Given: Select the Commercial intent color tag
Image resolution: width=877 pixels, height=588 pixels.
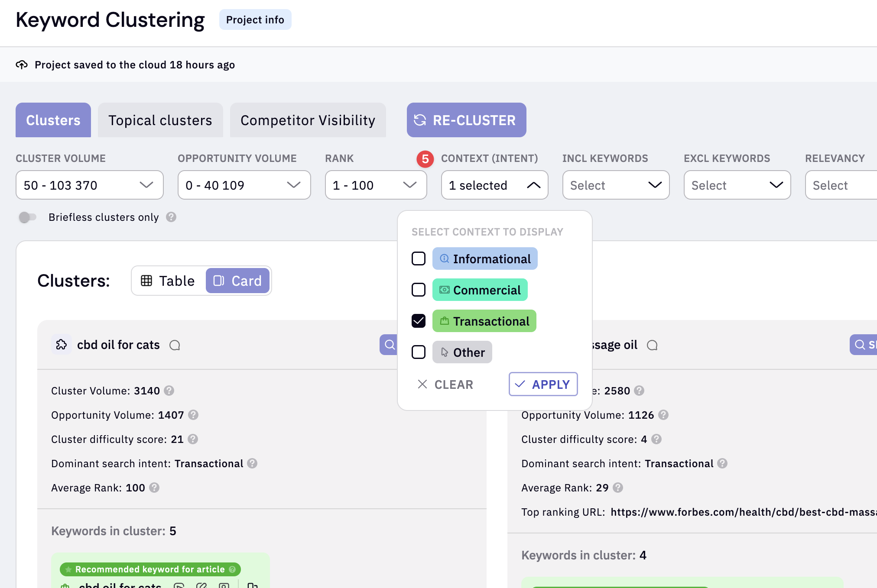Looking at the screenshot, I should pos(480,290).
